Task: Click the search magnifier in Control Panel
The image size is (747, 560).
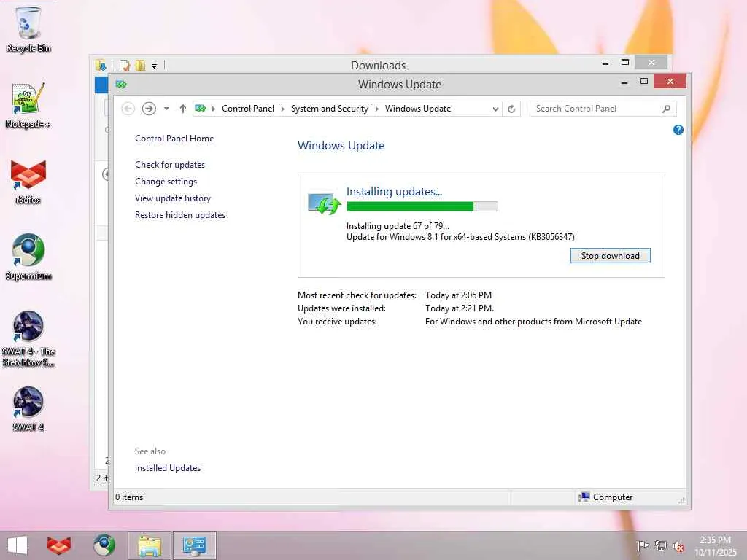Action: [x=667, y=109]
